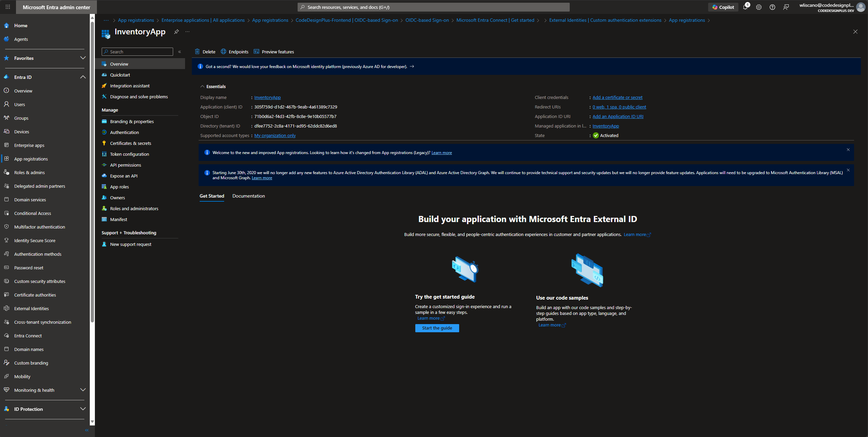The image size is (868, 437).
Task: Switch to the Documentation tab
Action: pyautogui.click(x=249, y=196)
